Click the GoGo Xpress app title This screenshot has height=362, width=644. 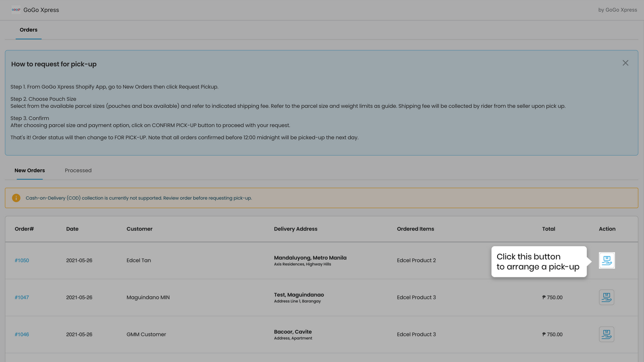pos(41,10)
